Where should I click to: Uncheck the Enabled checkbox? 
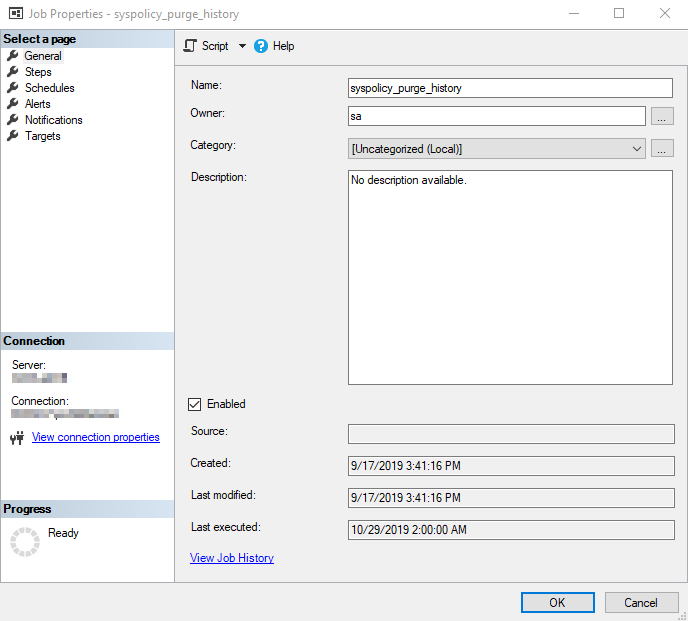pyautogui.click(x=194, y=404)
